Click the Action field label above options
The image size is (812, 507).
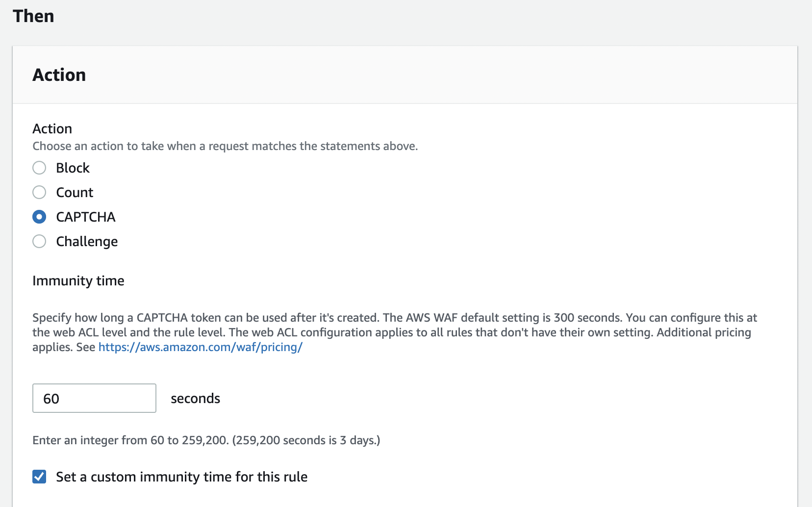click(x=52, y=128)
